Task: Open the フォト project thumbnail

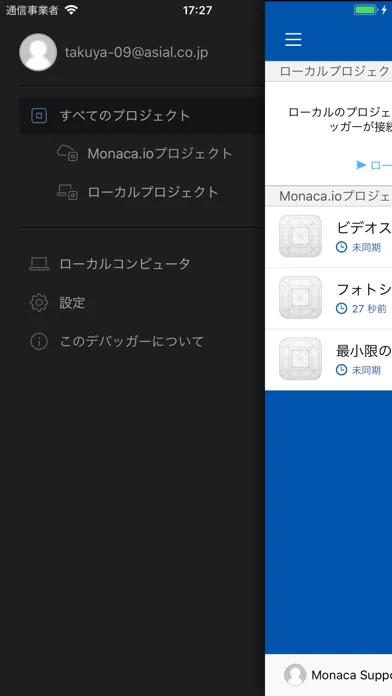Action: (301, 297)
